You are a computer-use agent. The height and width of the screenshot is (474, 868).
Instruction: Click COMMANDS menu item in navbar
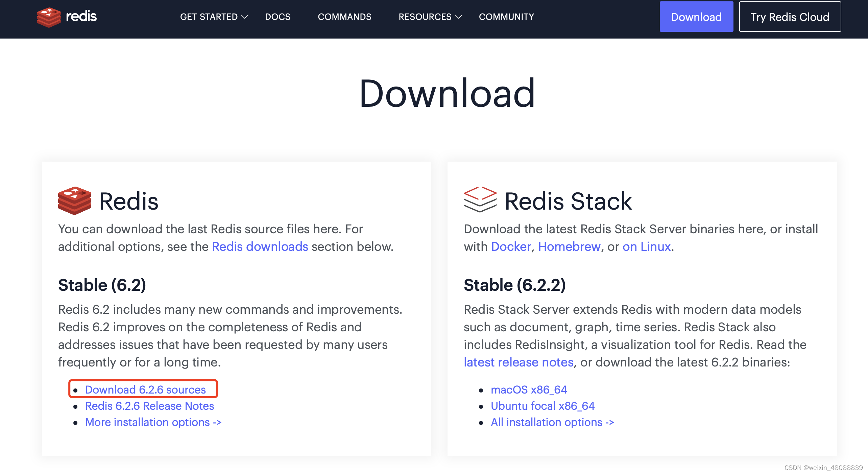(x=344, y=16)
